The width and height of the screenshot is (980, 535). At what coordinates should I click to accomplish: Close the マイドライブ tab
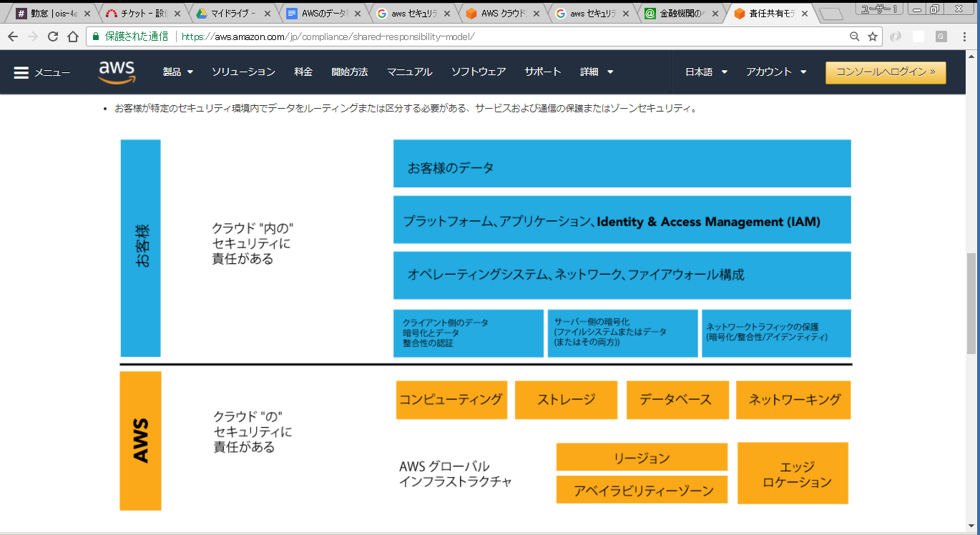point(268,14)
